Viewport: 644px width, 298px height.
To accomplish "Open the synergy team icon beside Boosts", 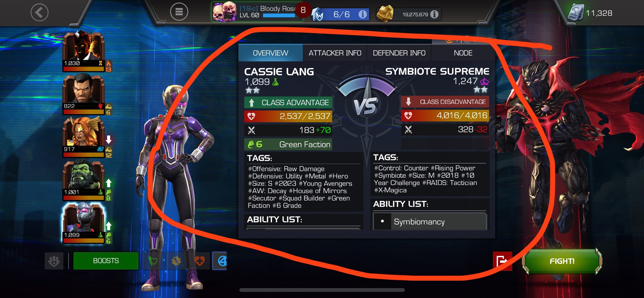I will click(54, 261).
